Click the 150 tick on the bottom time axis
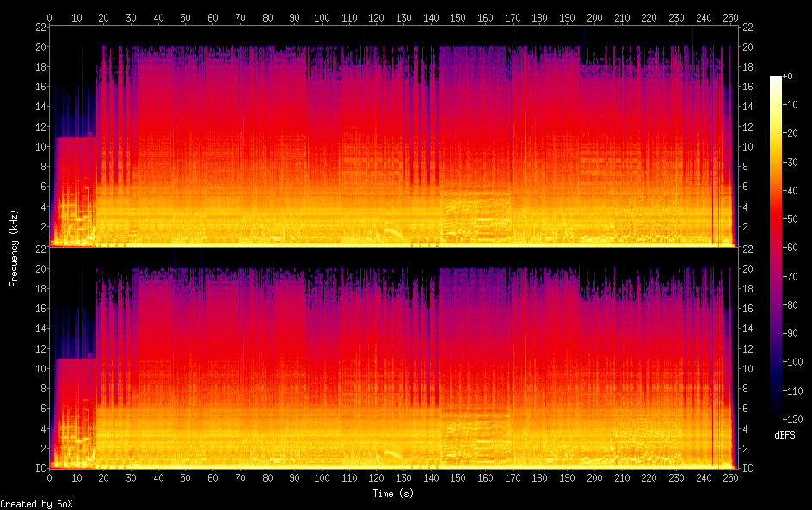This screenshot has height=510, width=812. tap(458, 478)
